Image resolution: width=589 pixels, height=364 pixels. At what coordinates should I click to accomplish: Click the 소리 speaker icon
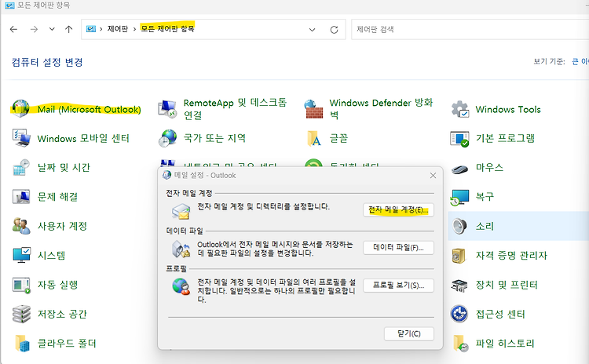pos(459,226)
